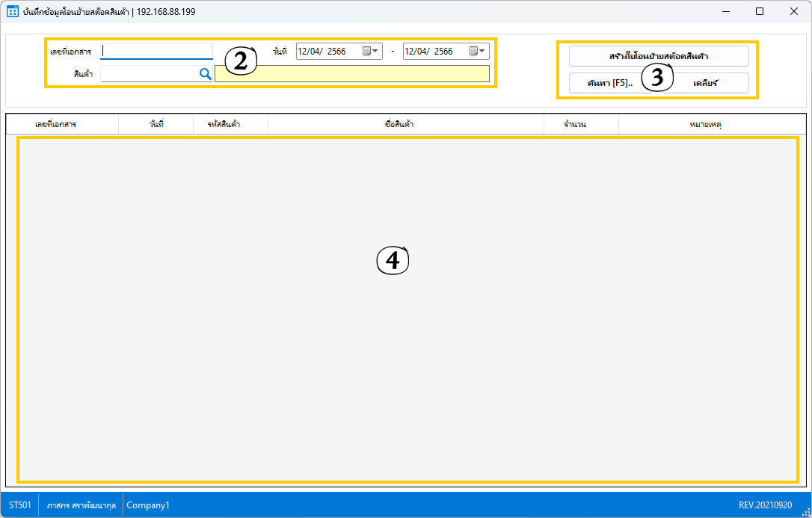Click the ชื่อสินค้า column header
The width and height of the screenshot is (812, 518).
tap(405, 124)
